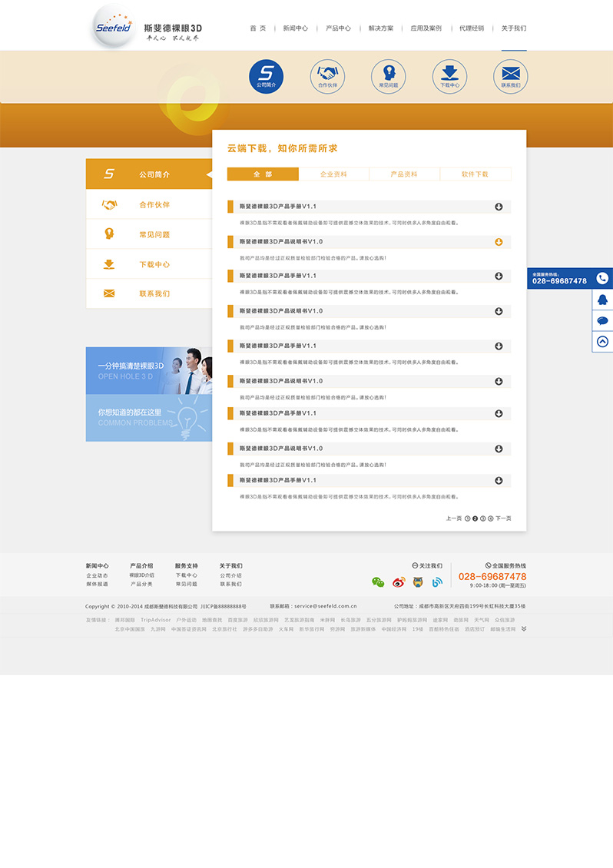Click the Weibo icon in footer
This screenshot has height=868, width=613.
point(398,582)
